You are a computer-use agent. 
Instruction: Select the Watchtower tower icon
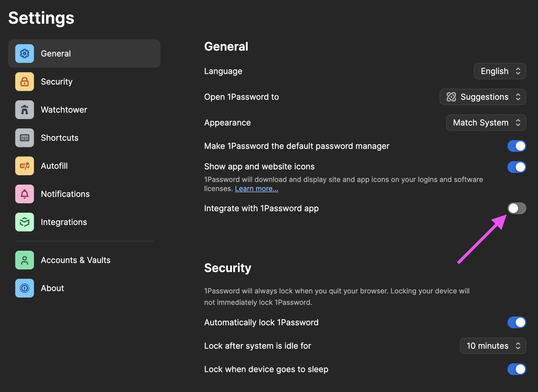click(x=25, y=110)
